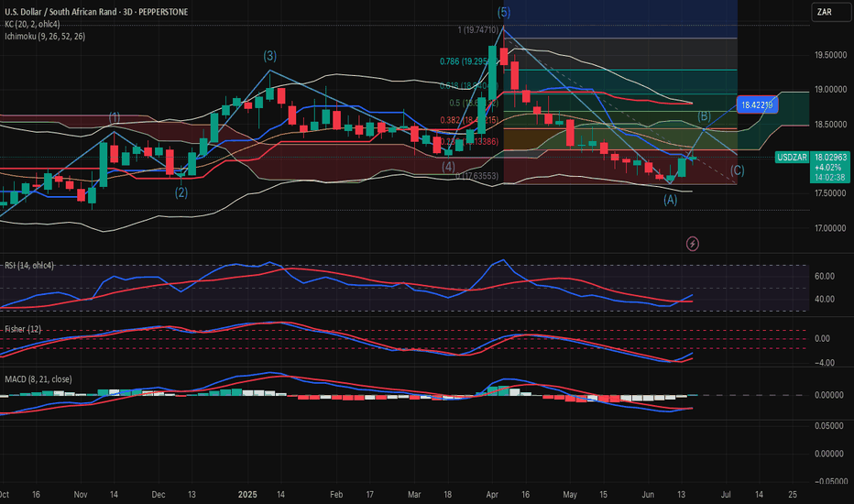Click 17.00000 on the price axis
The height and width of the screenshot is (504, 854).
[x=830, y=228]
